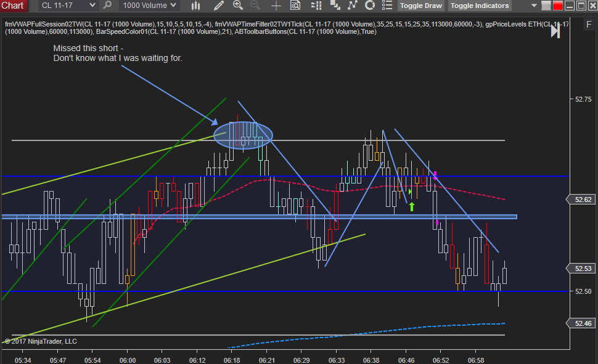Open the strategies circular icon

369,6
